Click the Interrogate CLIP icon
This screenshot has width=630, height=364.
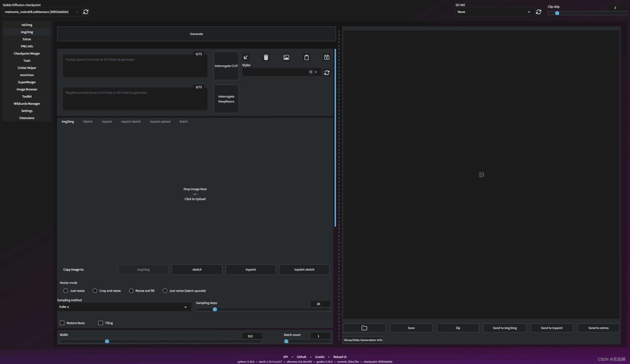226,65
